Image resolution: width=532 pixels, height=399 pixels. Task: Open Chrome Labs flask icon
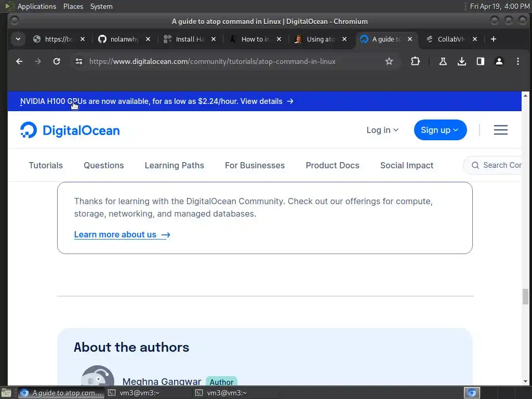pos(443,61)
